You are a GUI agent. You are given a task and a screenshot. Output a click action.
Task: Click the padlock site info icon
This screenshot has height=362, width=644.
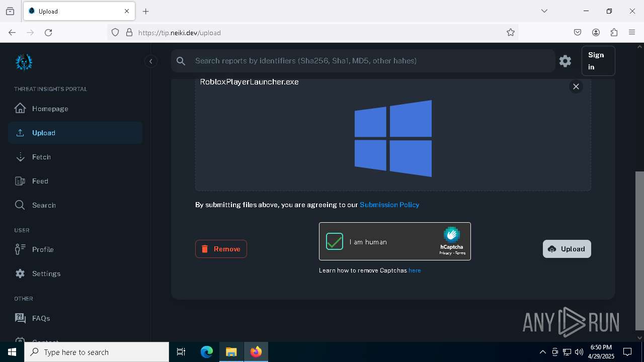129,32
